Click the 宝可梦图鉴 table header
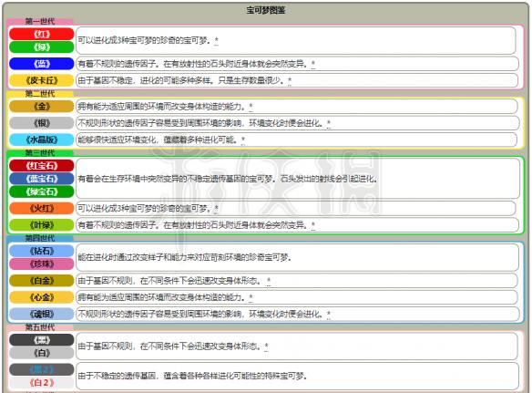The width and height of the screenshot is (532, 393). tap(266, 10)
